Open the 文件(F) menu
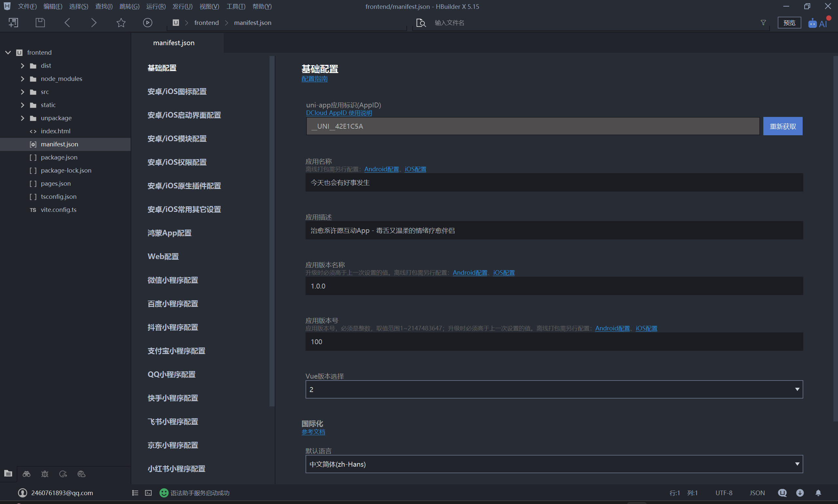 tap(27, 7)
